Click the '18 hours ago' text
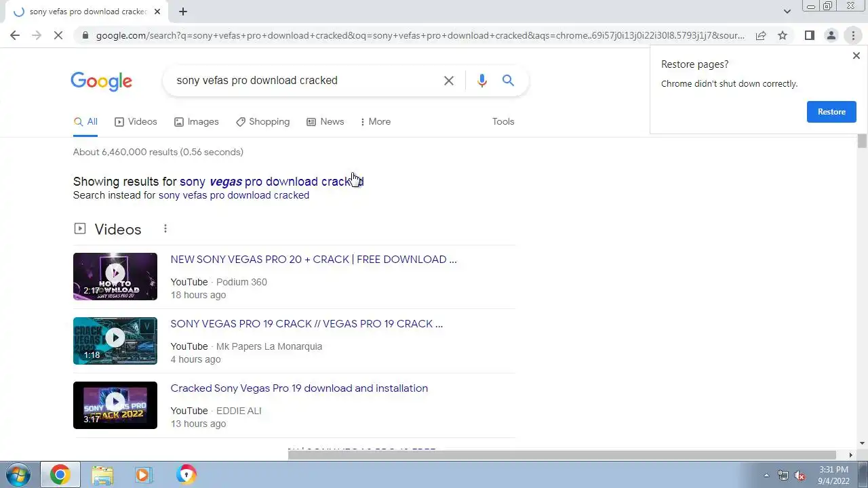Viewport: 868px width, 488px height. click(x=198, y=295)
